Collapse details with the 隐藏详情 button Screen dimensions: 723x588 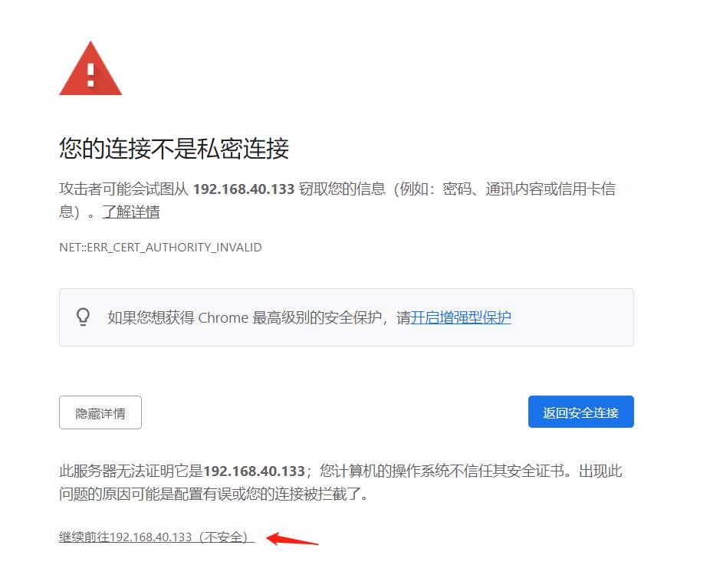click(x=100, y=412)
